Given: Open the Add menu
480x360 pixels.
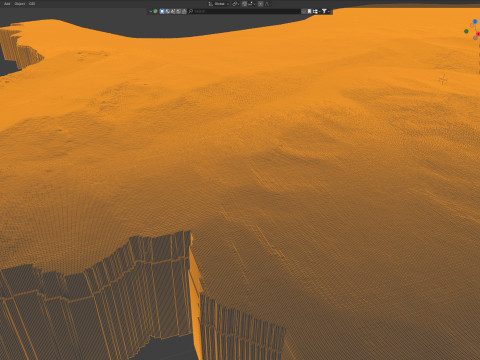Looking at the screenshot, I should (7, 4).
